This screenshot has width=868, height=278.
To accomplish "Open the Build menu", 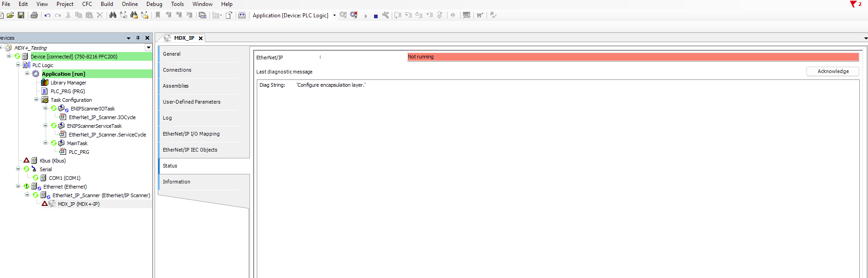I will point(107,4).
